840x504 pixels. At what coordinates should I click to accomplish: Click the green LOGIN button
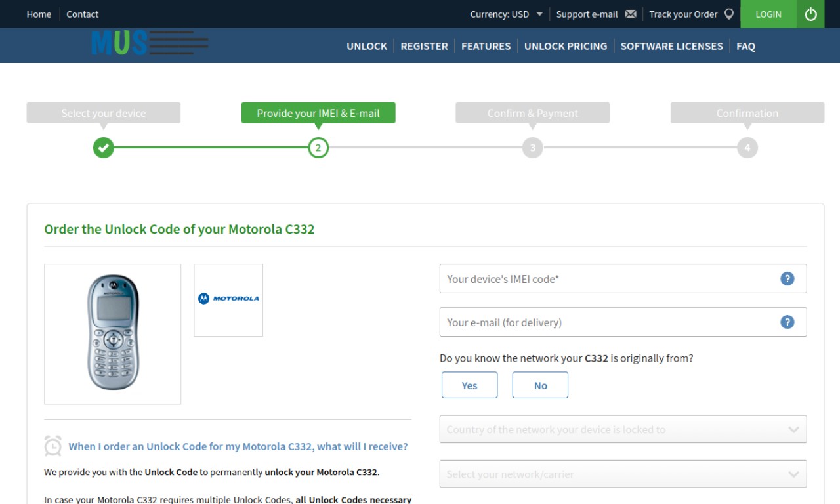click(768, 14)
